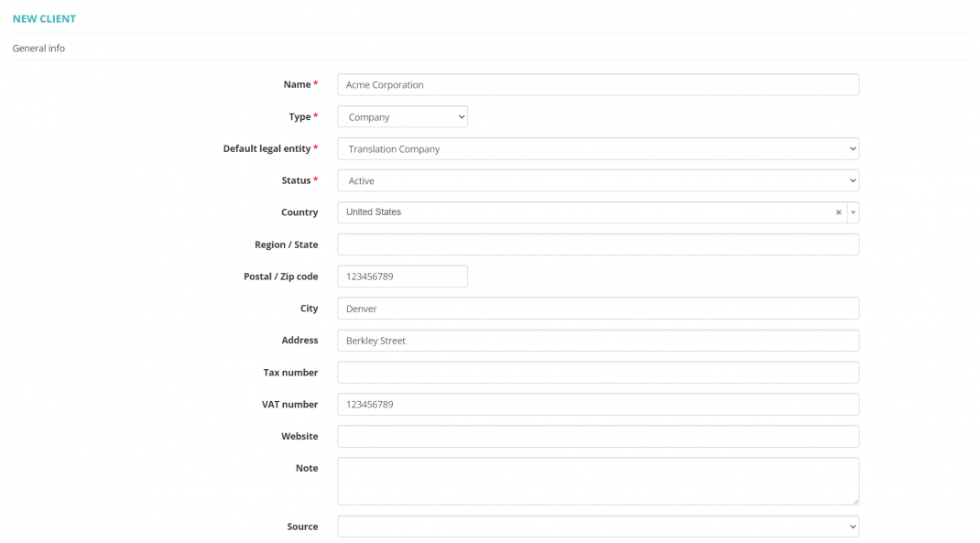
Task: Clear the United States country selection
Action: [838, 212]
